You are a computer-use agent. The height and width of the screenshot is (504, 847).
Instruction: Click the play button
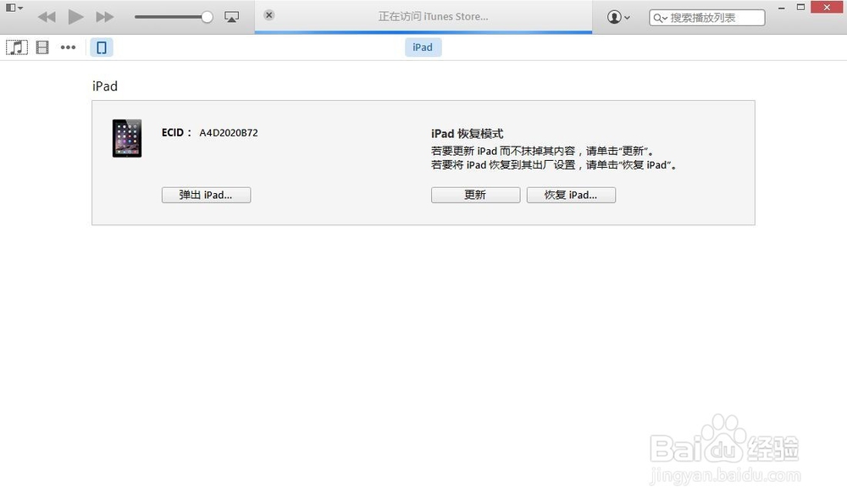pyautogui.click(x=75, y=17)
